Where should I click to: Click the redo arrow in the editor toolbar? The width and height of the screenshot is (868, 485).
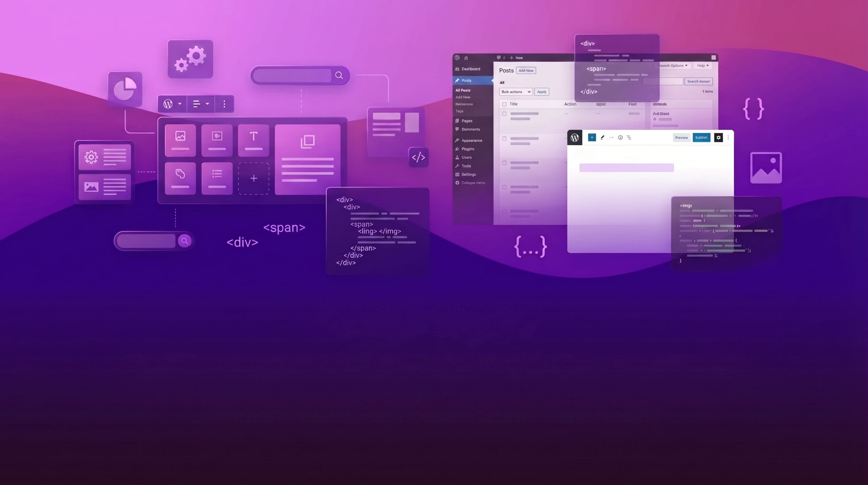[x=611, y=137]
